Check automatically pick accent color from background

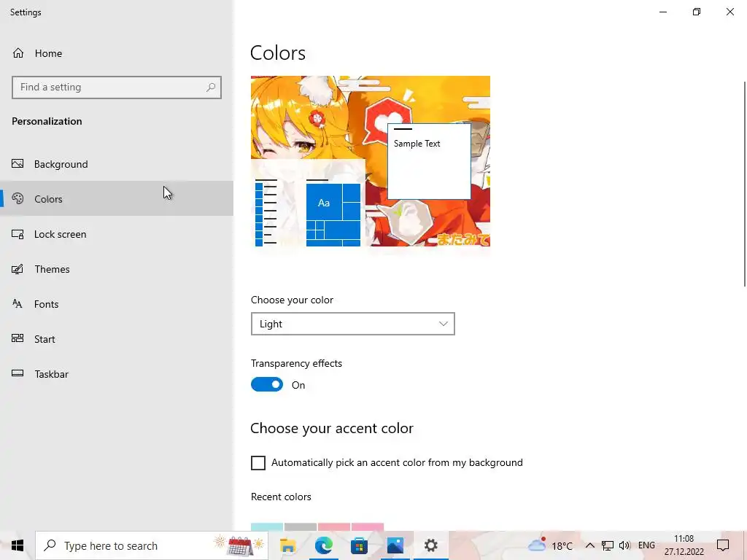pos(258,462)
